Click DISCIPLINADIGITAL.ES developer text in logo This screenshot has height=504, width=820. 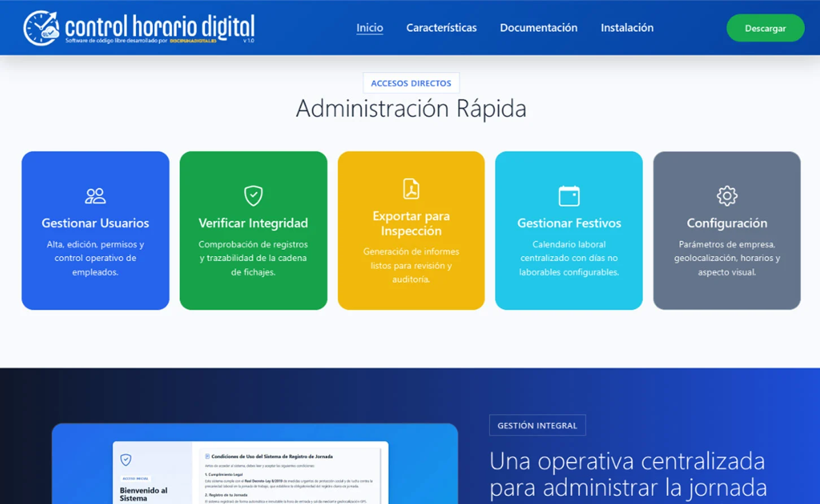[x=193, y=41]
